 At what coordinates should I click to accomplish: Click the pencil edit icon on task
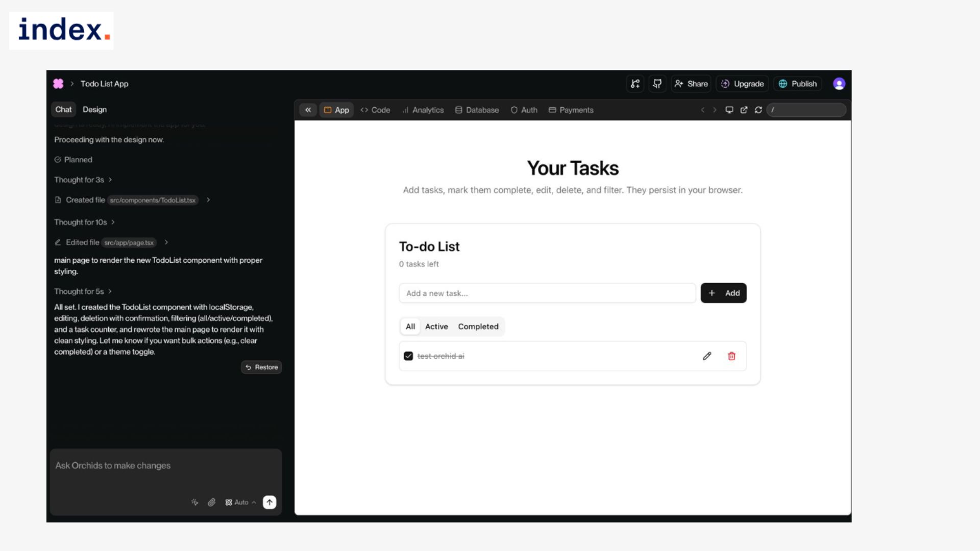[707, 356]
